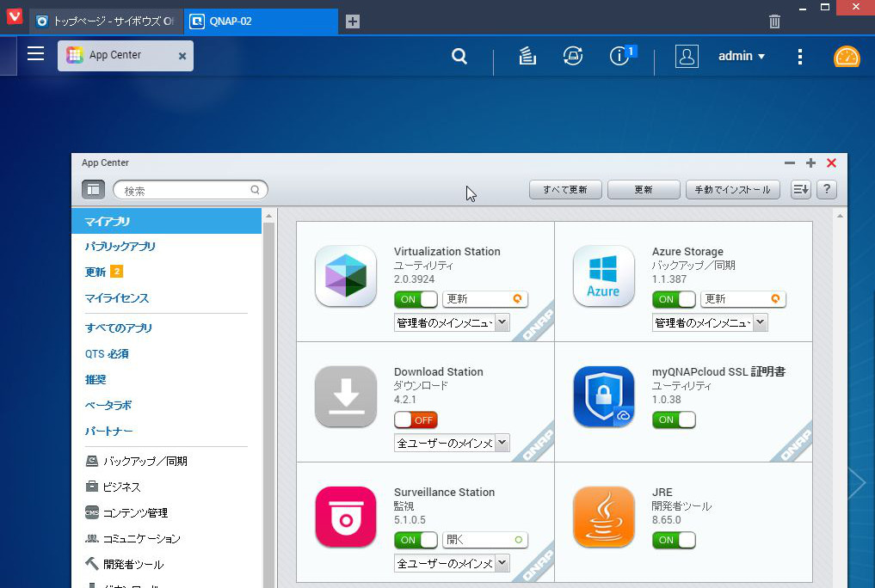Open コミュニケーション category

point(132,538)
